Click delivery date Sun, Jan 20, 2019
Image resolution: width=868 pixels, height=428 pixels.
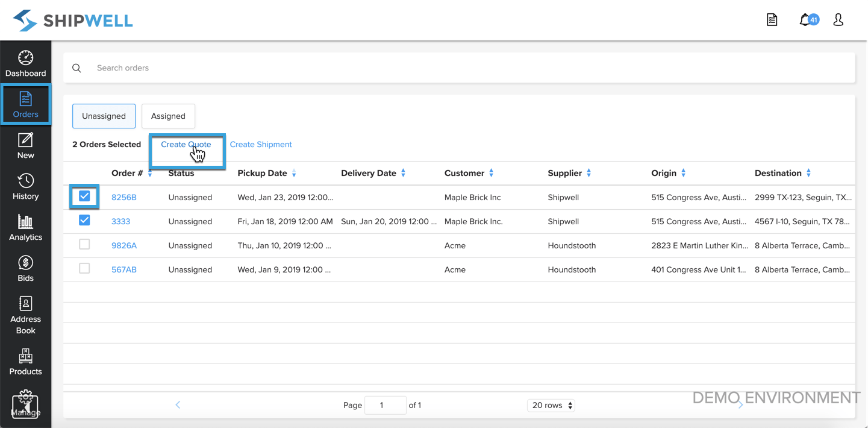click(x=389, y=221)
